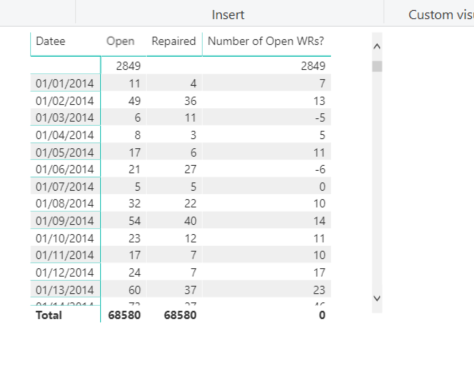This screenshot has height=389, width=474.
Task: Click the 23 value in 01/13/2014 row
Action: (319, 290)
